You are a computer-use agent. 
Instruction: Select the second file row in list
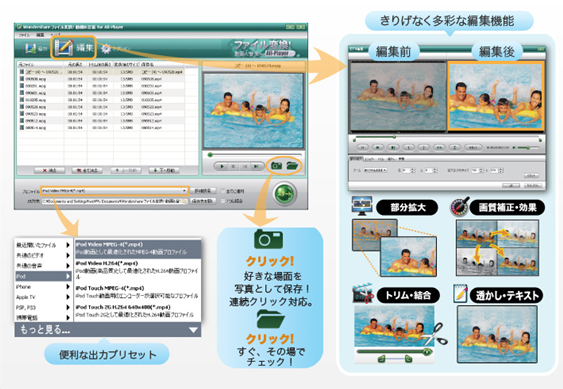(102, 79)
